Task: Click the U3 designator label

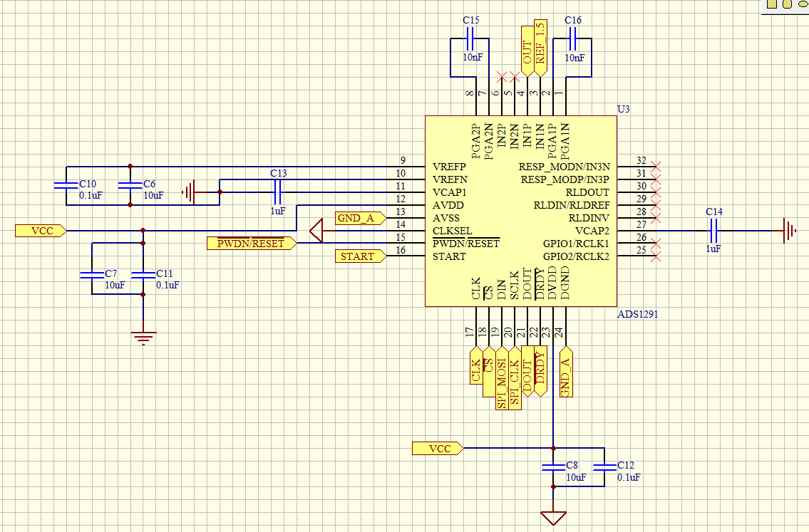Action: pos(623,109)
